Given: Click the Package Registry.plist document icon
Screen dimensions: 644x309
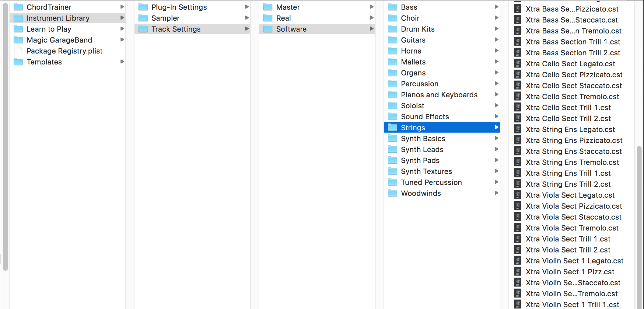Looking at the screenshot, I should (18, 51).
